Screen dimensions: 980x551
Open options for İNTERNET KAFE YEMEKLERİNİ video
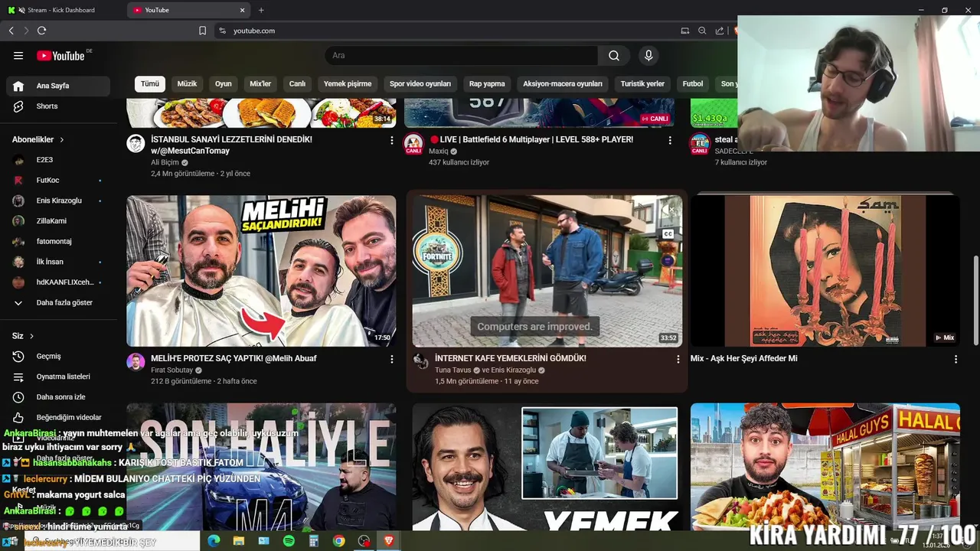click(678, 359)
